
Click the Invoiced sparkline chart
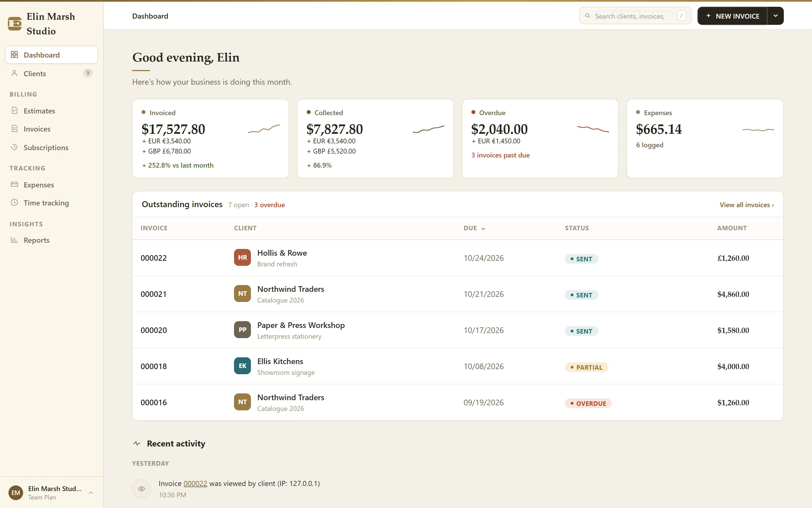pos(264,129)
